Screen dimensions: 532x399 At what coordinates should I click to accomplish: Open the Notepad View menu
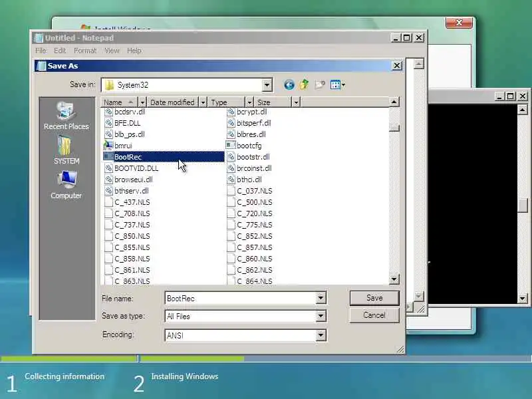point(112,51)
